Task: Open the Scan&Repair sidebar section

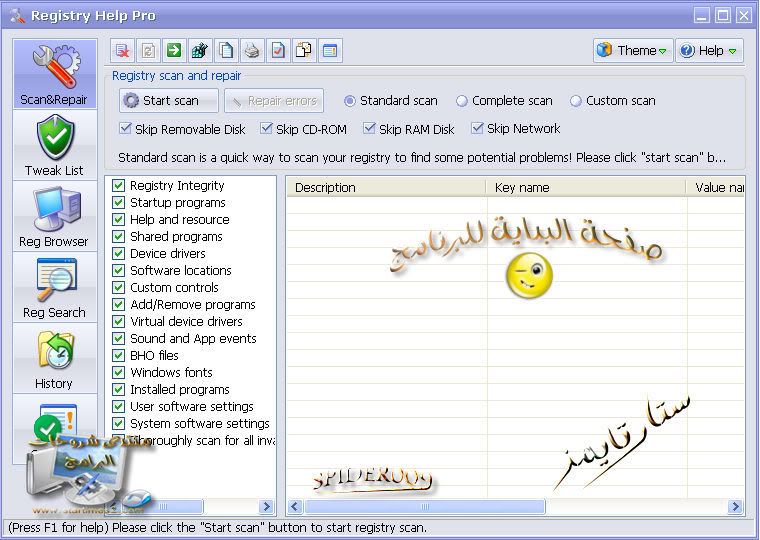Action: point(55,74)
